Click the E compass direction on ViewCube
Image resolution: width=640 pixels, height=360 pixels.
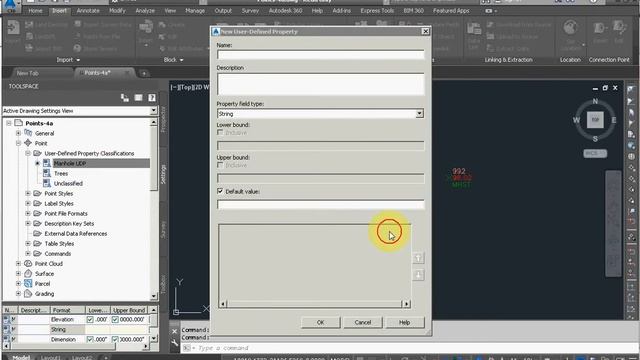[x=613, y=120]
